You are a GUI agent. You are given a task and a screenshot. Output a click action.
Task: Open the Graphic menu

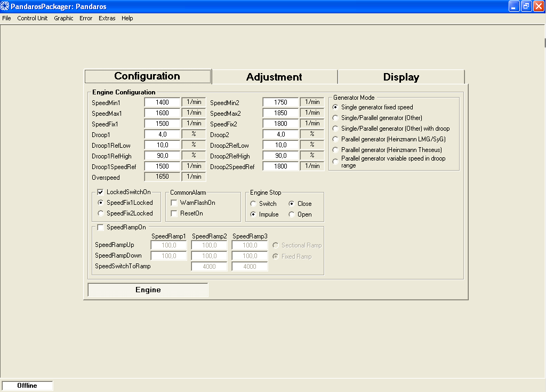click(x=63, y=18)
